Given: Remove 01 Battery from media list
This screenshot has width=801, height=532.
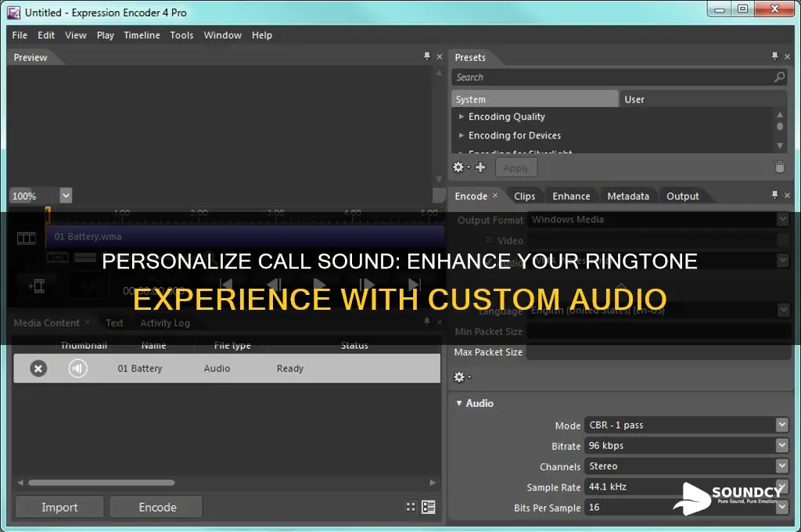Looking at the screenshot, I should point(38,368).
